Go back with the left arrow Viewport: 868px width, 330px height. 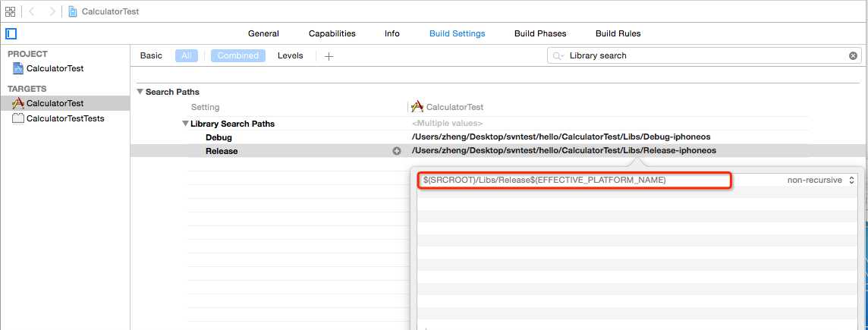pos(31,11)
